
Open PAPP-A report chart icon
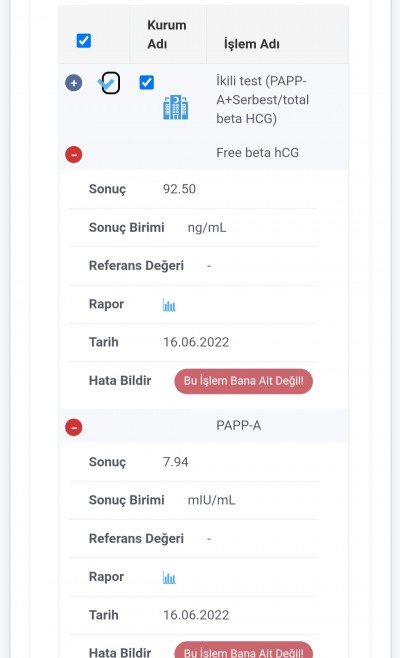click(x=169, y=578)
